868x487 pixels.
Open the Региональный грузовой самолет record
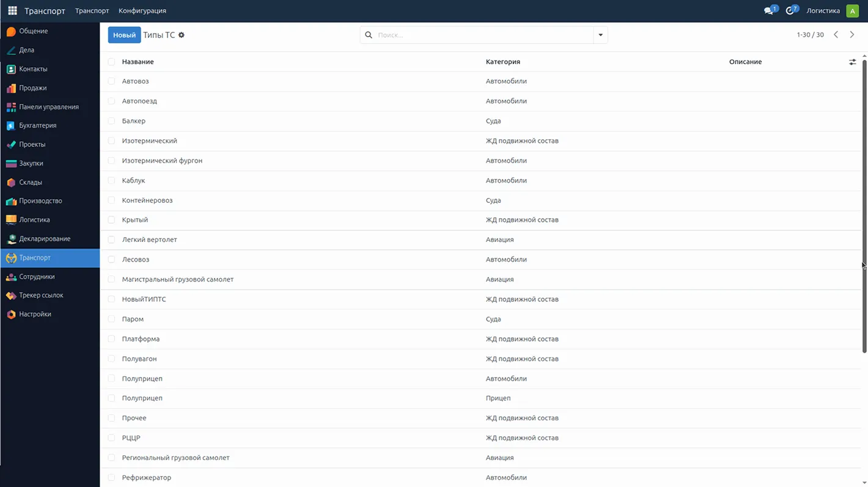(x=176, y=458)
